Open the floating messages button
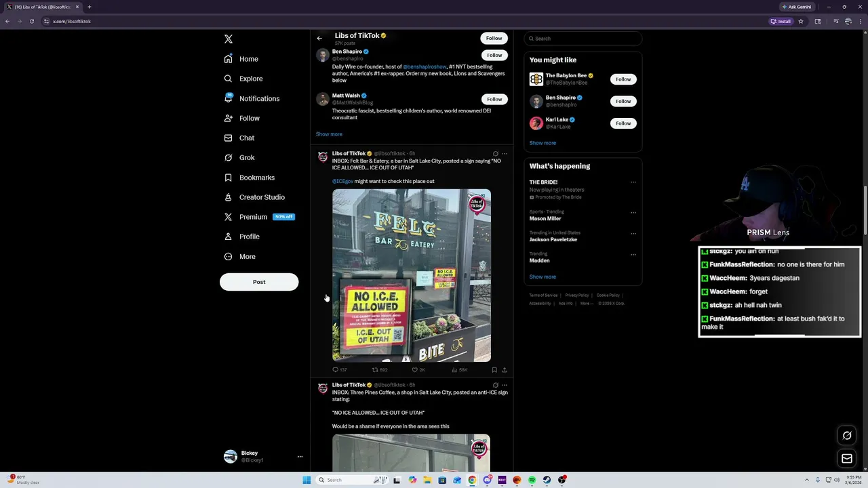This screenshot has height=488, width=868. coord(847,459)
